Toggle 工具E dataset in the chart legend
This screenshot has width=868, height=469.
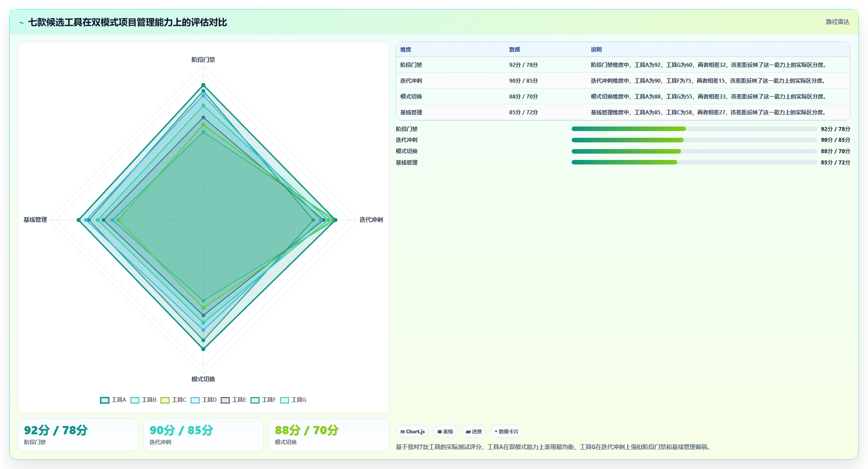coord(234,400)
